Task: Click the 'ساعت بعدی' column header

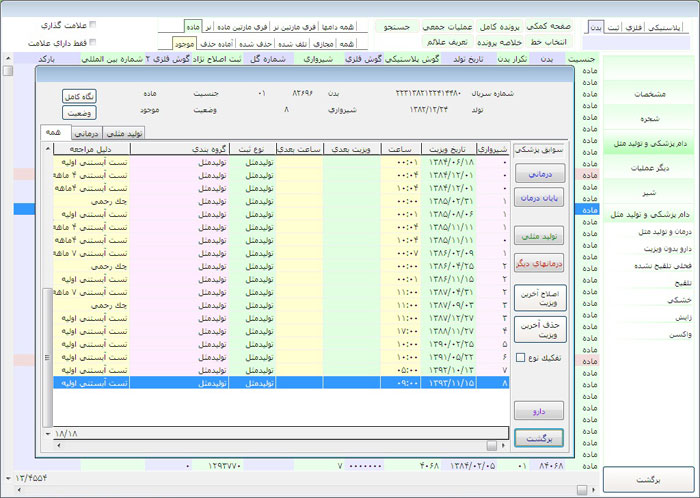Action: click(300, 149)
